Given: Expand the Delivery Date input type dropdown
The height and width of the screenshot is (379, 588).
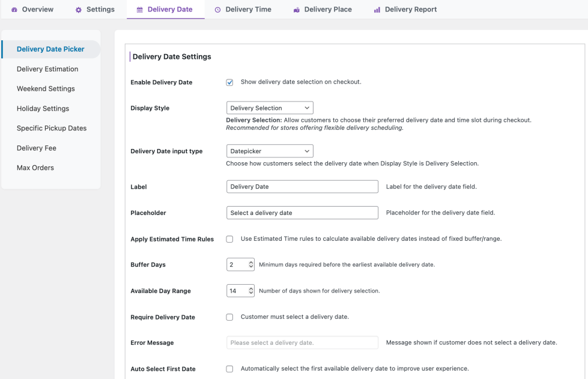Looking at the screenshot, I should pyautogui.click(x=270, y=151).
